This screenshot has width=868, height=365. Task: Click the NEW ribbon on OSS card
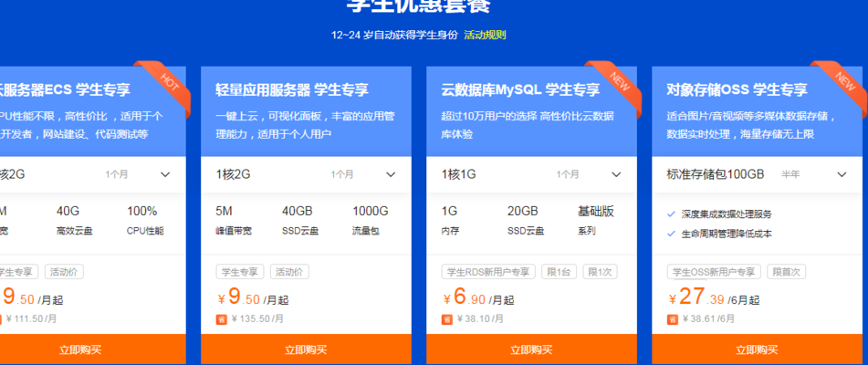coord(844,81)
